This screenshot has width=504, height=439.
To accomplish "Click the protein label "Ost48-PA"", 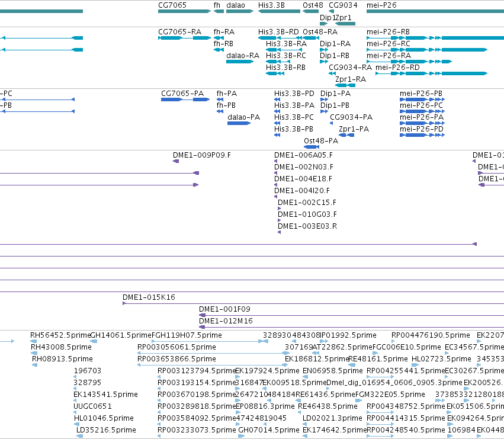I will point(321,141).
